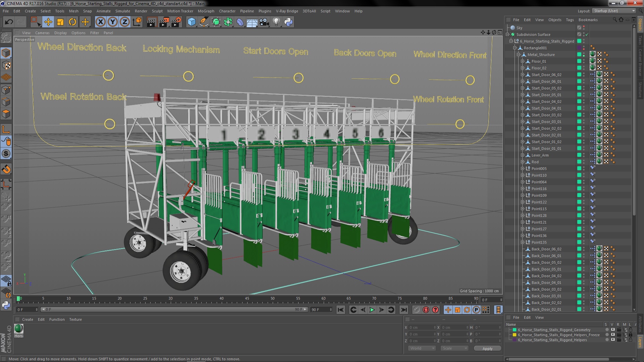Viewport: 644px width, 362px height.
Task: Collapse Metal_Structure tree node
Action: click(518, 55)
